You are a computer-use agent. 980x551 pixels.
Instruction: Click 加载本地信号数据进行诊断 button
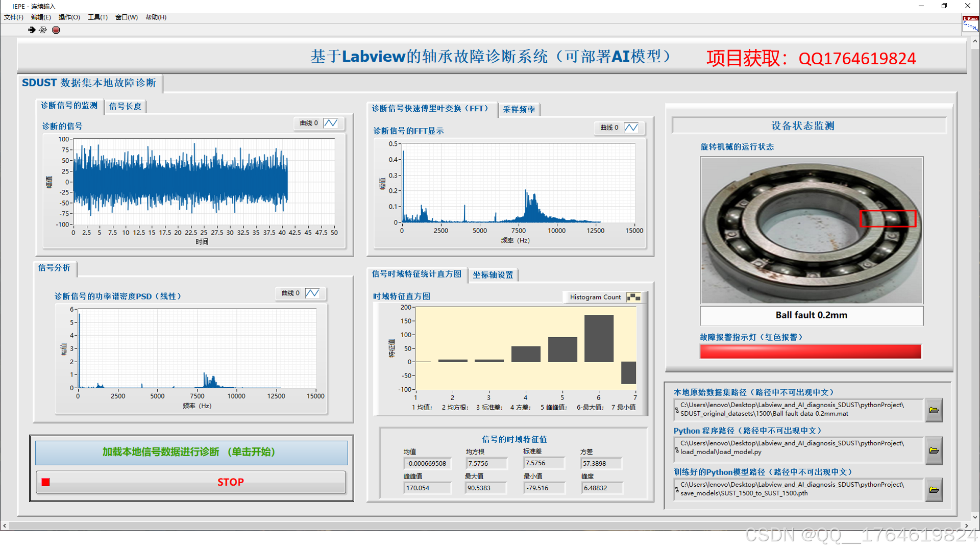[191, 452]
